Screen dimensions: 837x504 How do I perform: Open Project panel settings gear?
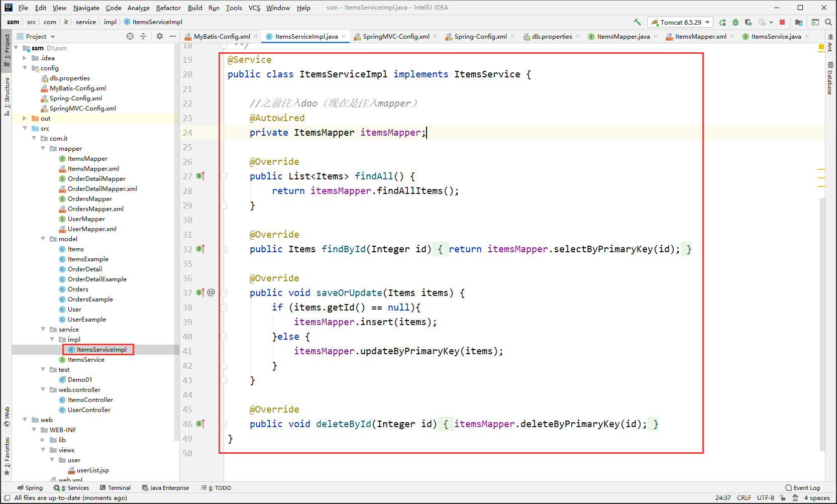coord(160,36)
